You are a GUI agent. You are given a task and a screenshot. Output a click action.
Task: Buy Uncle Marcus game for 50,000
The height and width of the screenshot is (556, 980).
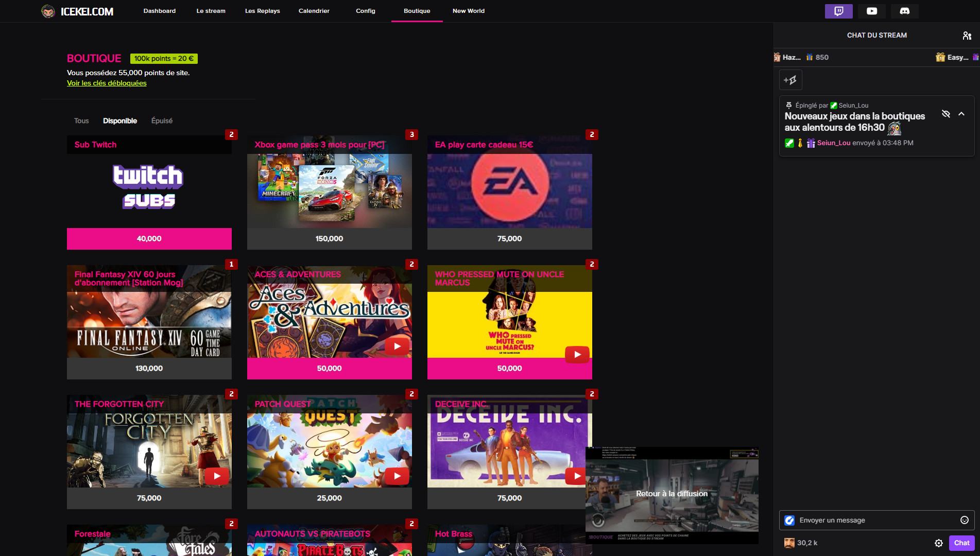510,369
